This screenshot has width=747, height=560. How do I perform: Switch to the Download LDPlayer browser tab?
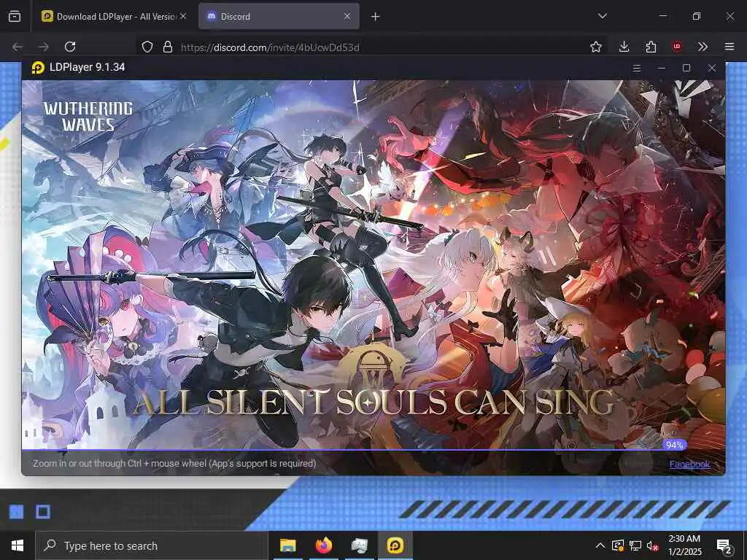coord(113,16)
